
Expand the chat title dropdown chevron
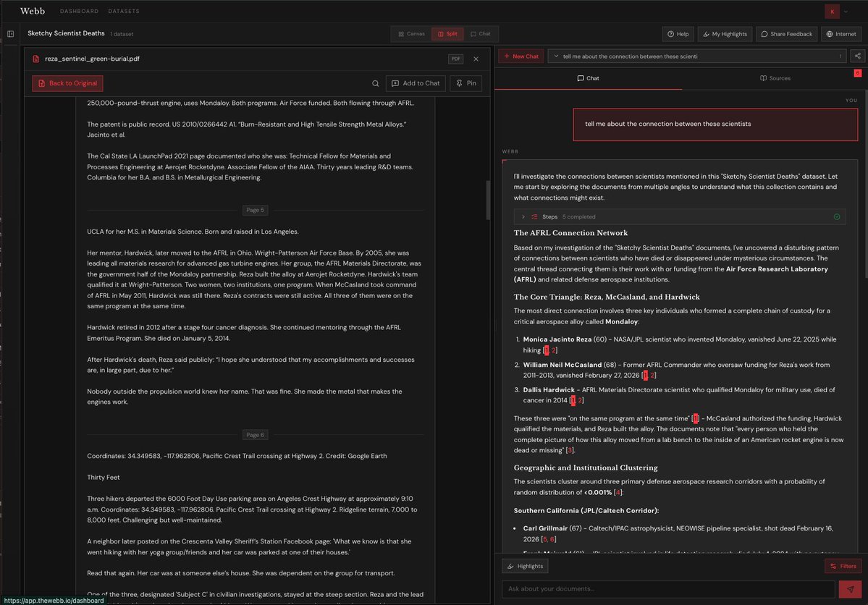pos(556,56)
